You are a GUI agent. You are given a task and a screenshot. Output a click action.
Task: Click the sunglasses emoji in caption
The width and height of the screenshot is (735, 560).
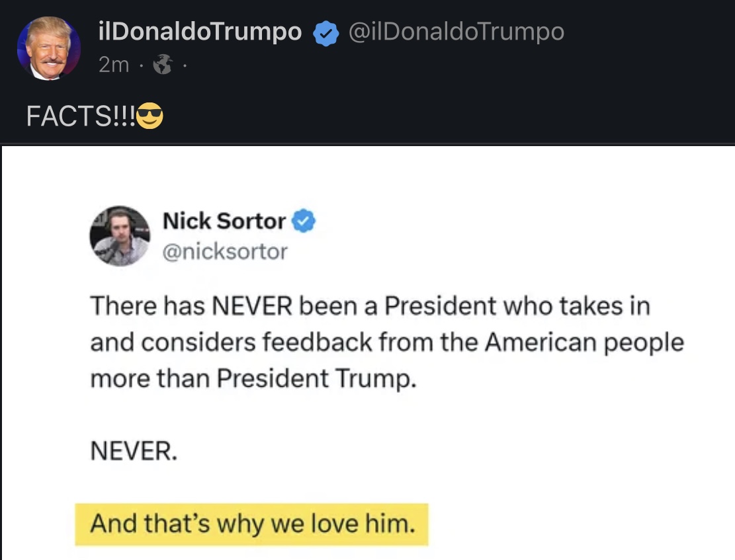tap(150, 118)
